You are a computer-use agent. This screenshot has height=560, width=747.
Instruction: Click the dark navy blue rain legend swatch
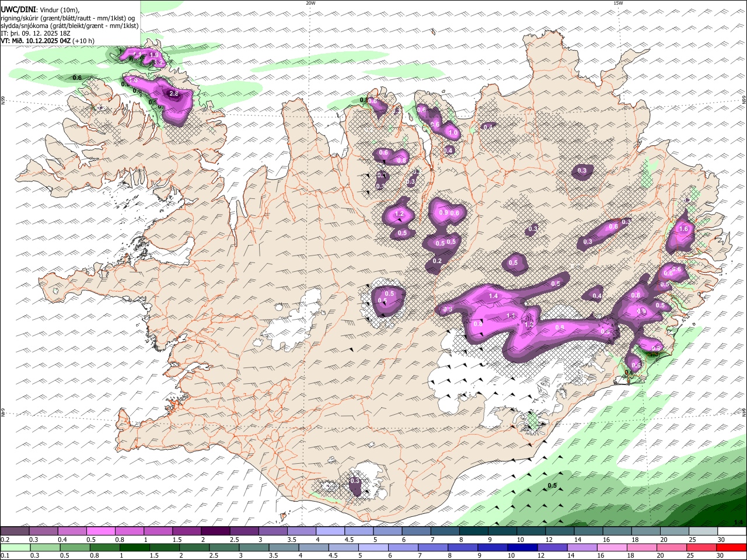522,548
